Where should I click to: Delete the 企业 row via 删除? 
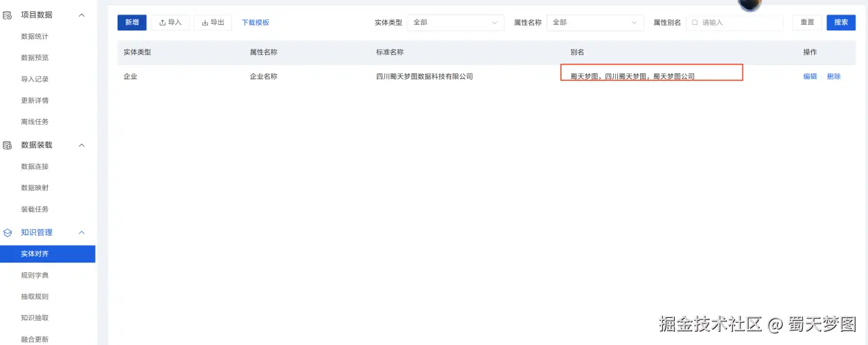click(833, 77)
